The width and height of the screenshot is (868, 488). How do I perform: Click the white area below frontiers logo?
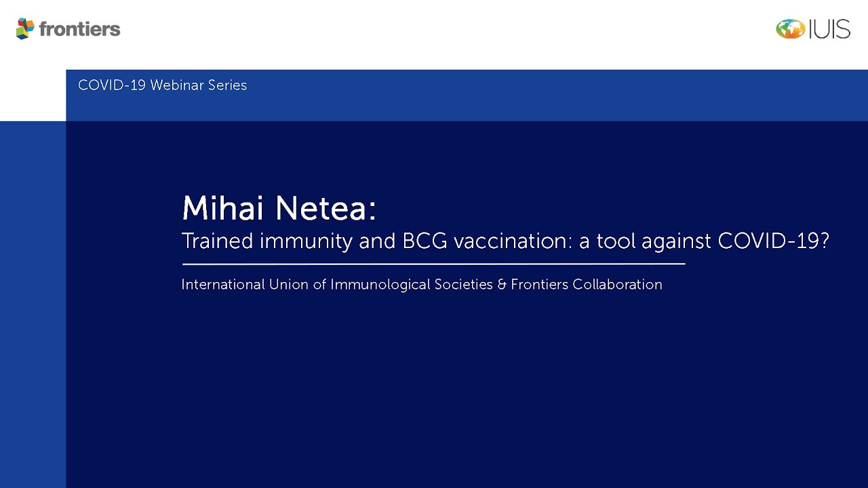[x=33, y=88]
